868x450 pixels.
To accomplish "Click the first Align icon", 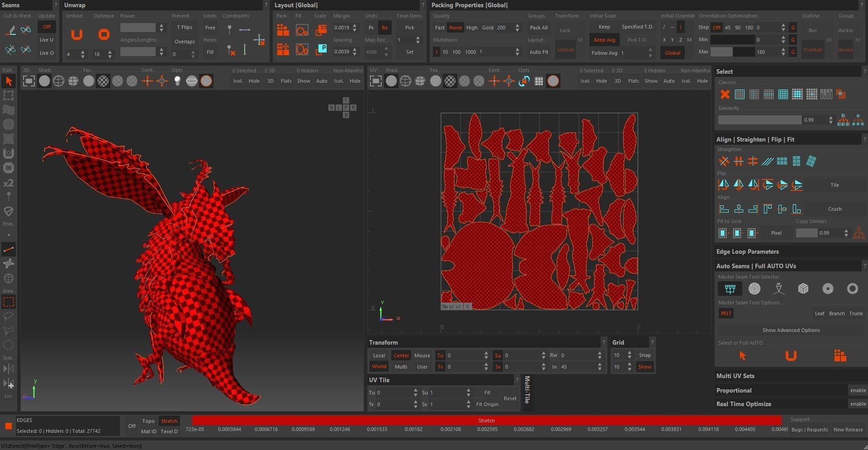I will [724, 209].
